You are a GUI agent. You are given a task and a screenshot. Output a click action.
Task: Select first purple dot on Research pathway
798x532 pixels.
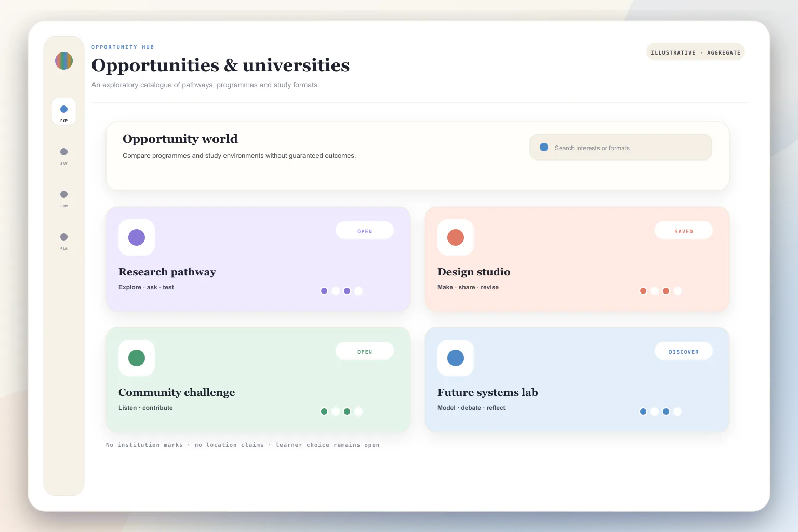(324, 291)
